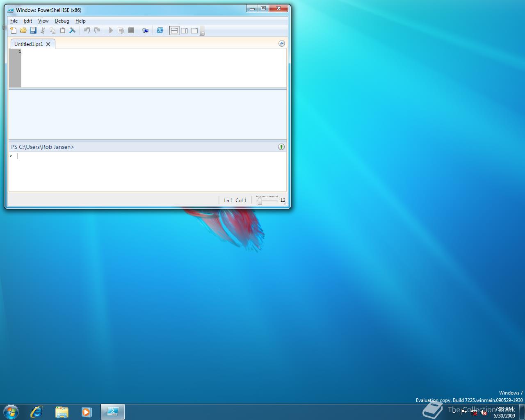Click the Redo arrow icon
525x420 pixels.
click(97, 30)
